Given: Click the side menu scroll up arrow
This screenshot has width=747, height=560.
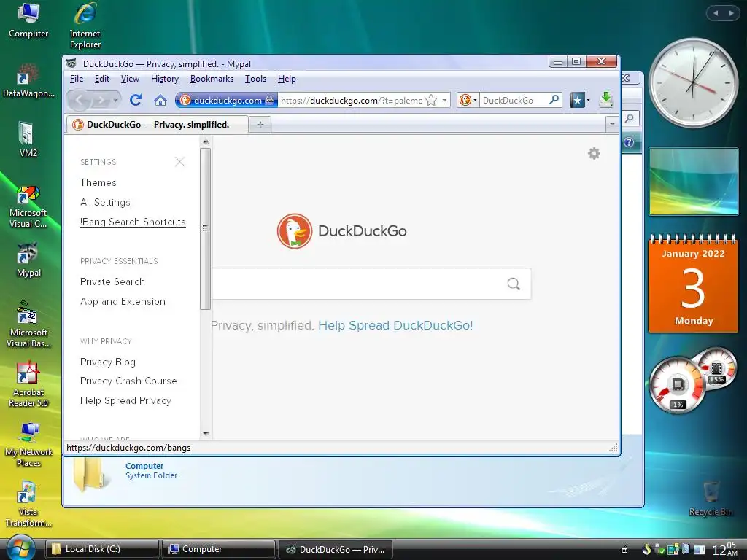Looking at the screenshot, I should [206, 141].
